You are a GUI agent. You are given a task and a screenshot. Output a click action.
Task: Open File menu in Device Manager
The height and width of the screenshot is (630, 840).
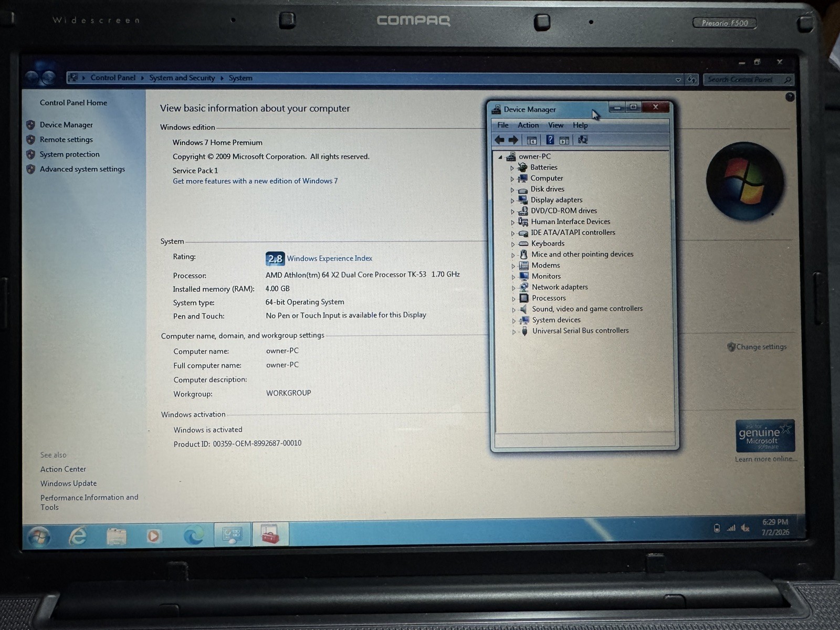503,125
